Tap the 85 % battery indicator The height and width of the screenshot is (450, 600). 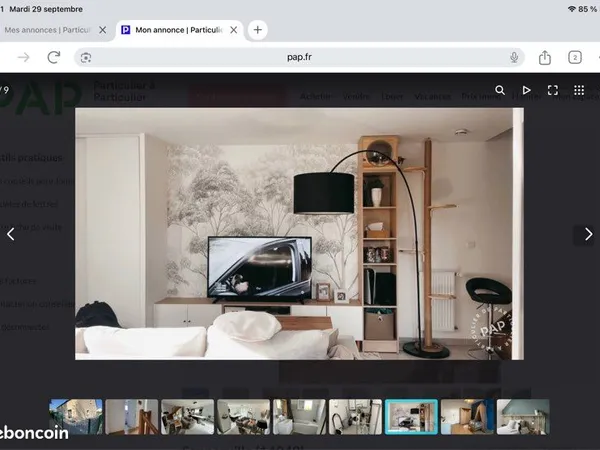coord(588,9)
